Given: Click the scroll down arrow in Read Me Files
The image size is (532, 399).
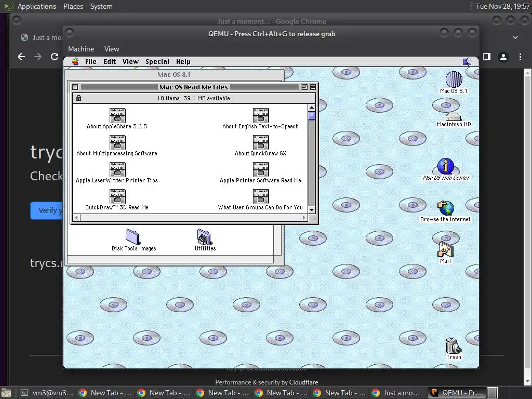Looking at the screenshot, I should tap(312, 210).
